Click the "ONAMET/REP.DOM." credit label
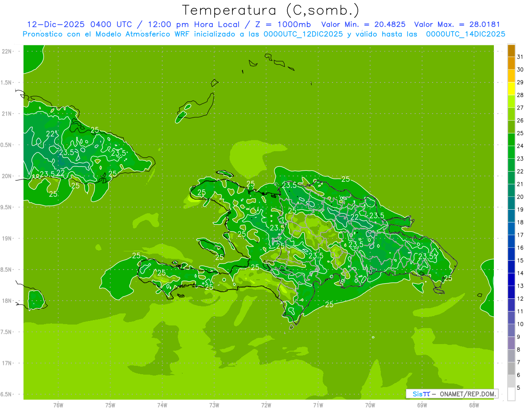 click(x=467, y=394)
